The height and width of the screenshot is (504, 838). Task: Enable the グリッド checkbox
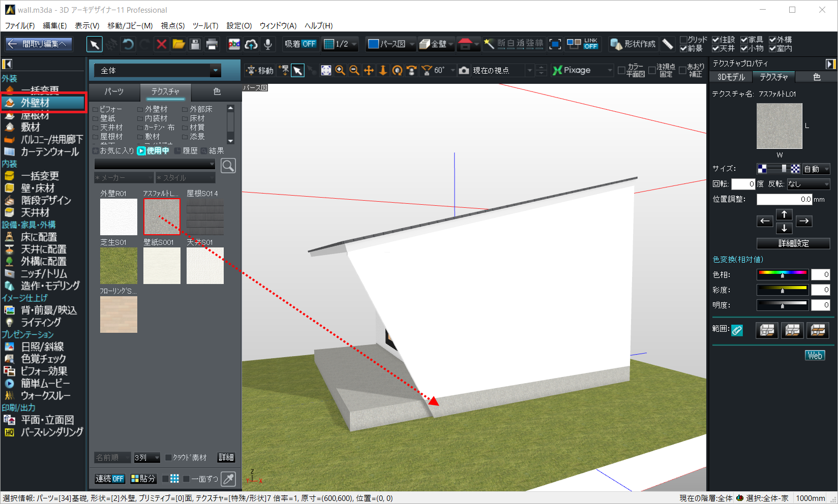(684, 40)
